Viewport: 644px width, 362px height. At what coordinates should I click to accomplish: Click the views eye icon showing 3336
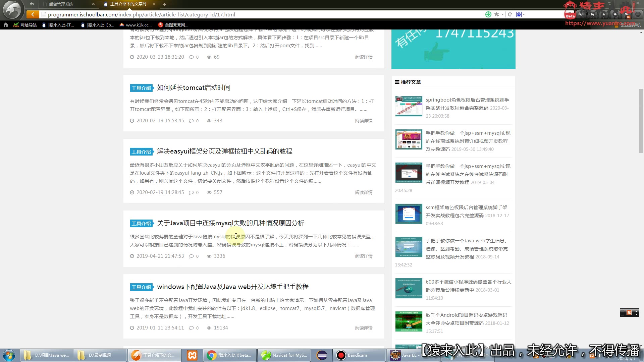[x=209, y=256]
